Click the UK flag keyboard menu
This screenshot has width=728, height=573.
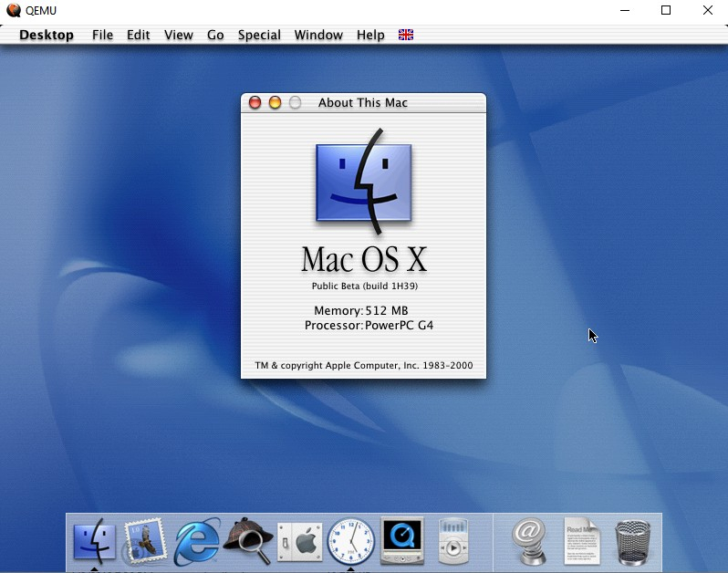406,35
